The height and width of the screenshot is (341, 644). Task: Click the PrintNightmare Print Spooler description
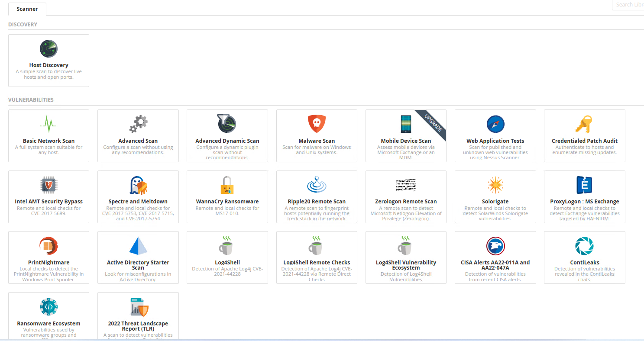click(49, 274)
